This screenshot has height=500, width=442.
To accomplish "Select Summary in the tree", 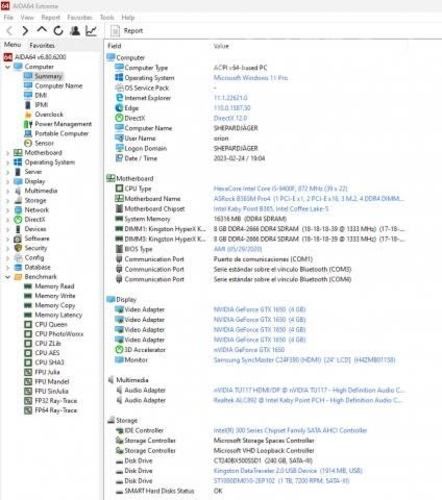I will click(48, 76).
